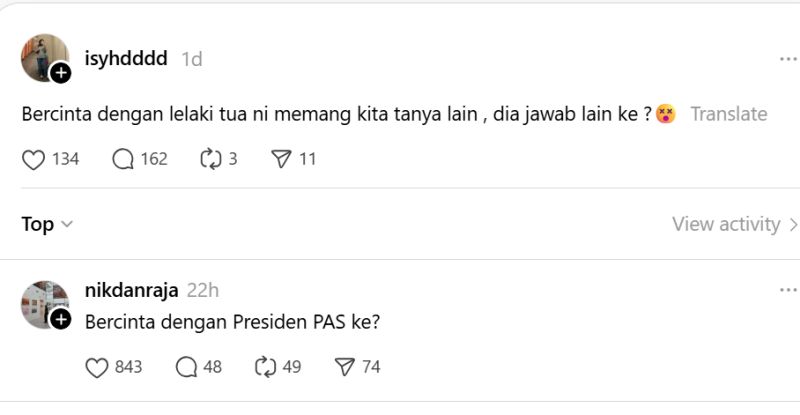800x415 pixels.
Task: Open isyhdddd's profile from username
Action: [x=126, y=59]
